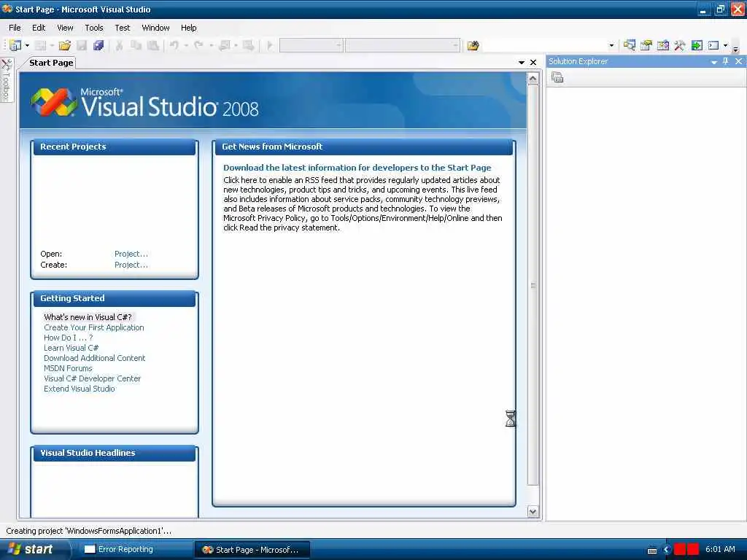Click the Add New Item icon
747x560 pixels.
point(41,46)
